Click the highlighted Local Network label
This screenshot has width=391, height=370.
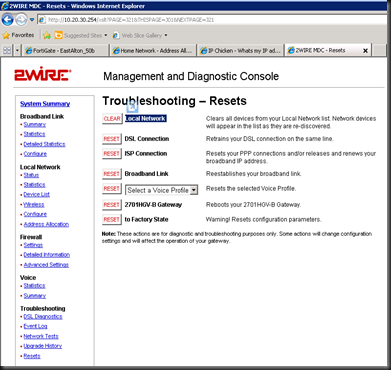point(146,119)
